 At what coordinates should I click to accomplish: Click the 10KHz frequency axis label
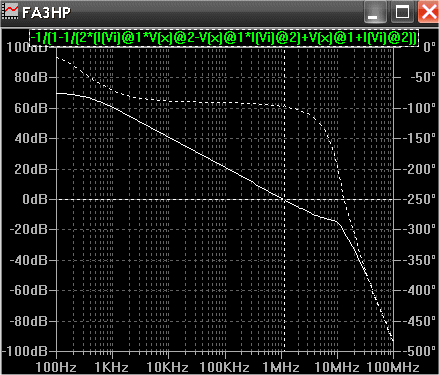[168, 367]
